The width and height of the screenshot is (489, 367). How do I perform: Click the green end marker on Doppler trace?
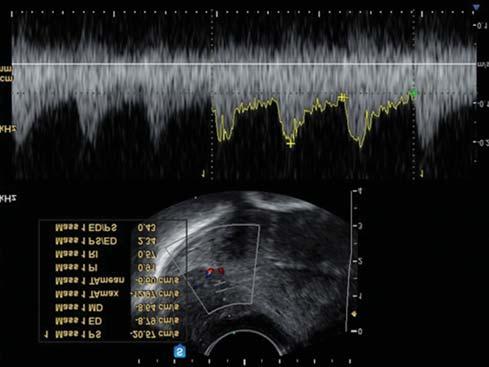(413, 94)
